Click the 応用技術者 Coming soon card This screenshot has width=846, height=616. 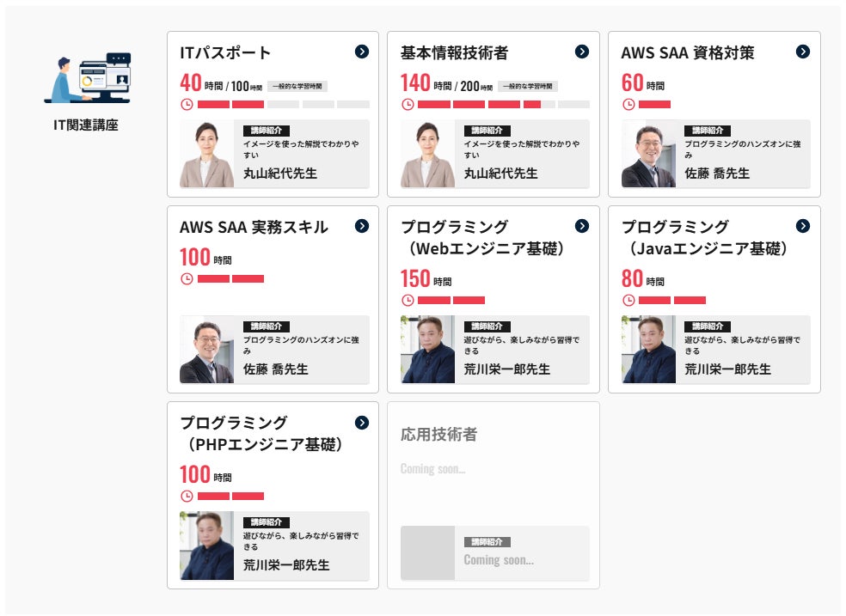click(493, 495)
